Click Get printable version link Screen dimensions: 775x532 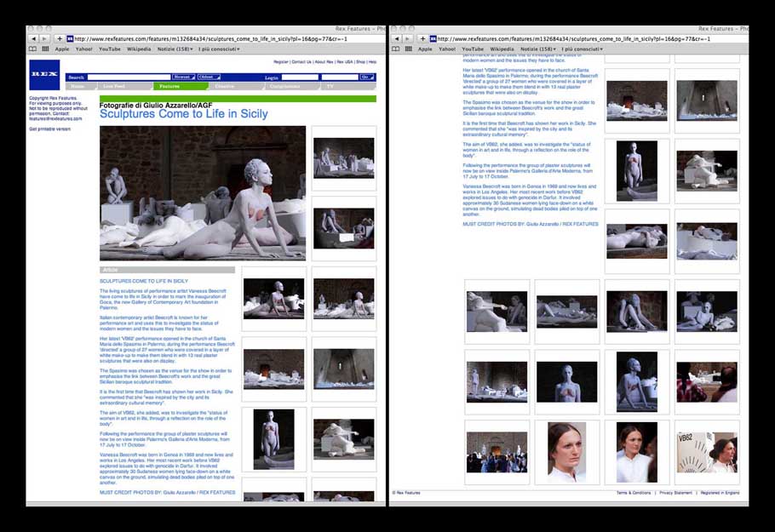pyautogui.click(x=50, y=129)
